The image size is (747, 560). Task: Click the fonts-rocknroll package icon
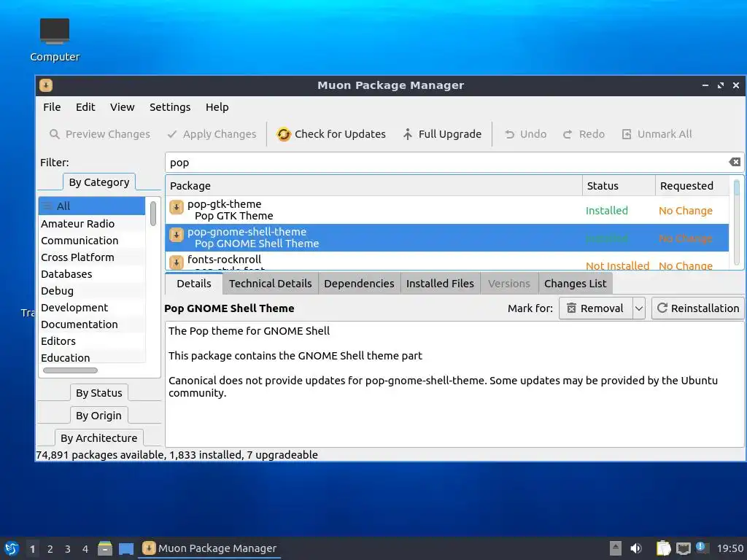tap(177, 262)
